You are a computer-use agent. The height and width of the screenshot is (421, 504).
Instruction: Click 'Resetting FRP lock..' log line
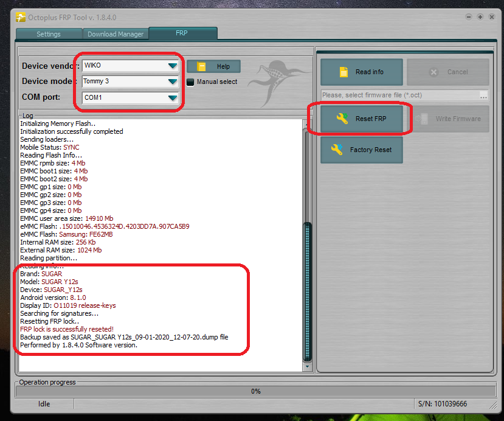tap(49, 321)
